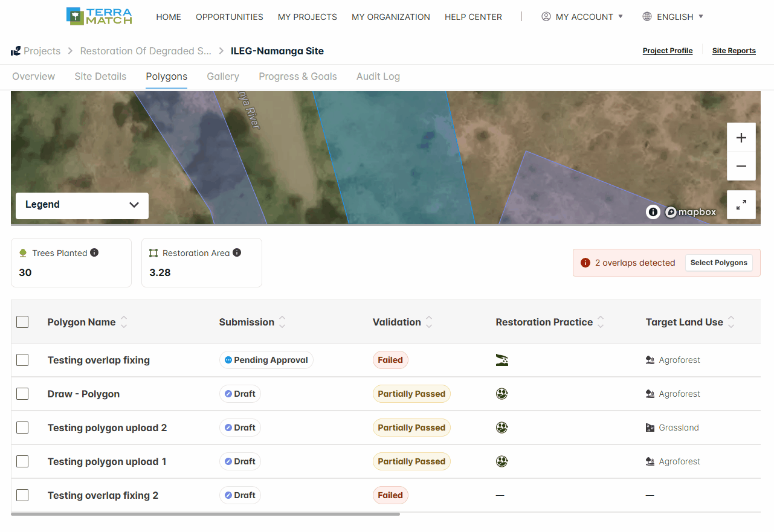Sort table by Validation column
The image size is (774, 532).
tap(429, 322)
